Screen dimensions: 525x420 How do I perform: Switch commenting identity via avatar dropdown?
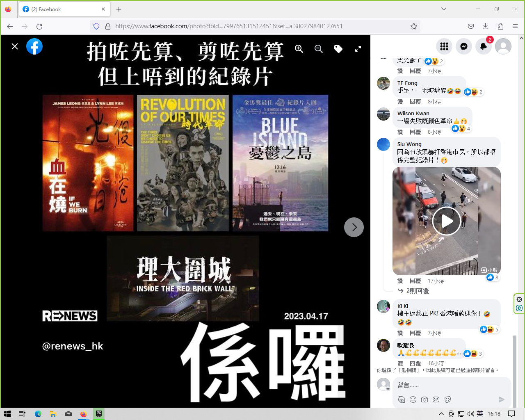[x=384, y=385]
